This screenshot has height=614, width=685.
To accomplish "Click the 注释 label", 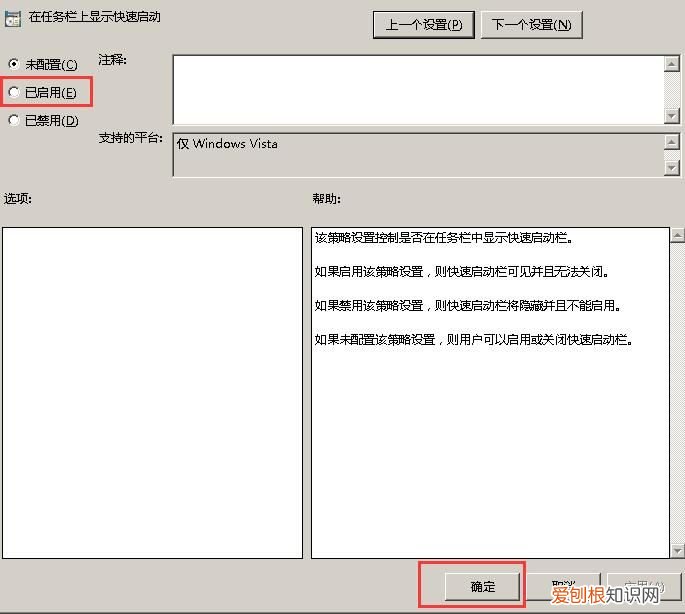I will pyautogui.click(x=112, y=59).
